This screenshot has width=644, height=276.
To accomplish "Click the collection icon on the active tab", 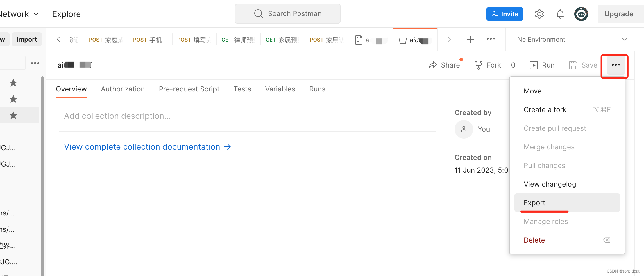I will [403, 40].
